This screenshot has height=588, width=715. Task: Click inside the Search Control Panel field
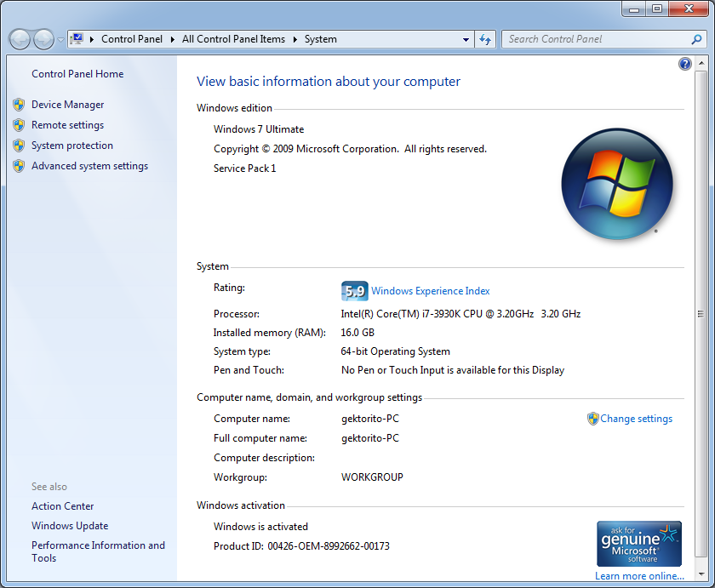(596, 39)
